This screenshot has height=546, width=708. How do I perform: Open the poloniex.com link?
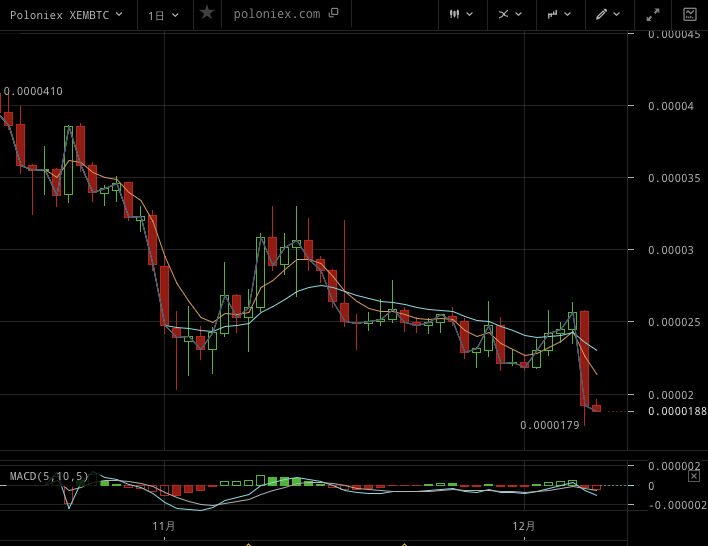pyautogui.click(x=277, y=14)
